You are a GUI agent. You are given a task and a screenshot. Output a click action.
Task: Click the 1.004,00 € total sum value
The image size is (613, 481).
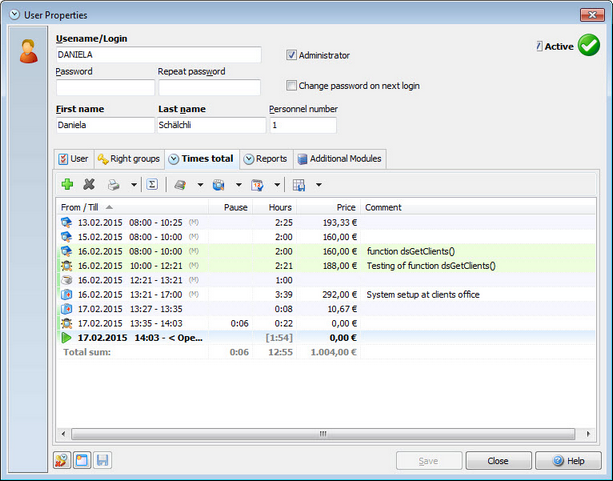(x=333, y=352)
